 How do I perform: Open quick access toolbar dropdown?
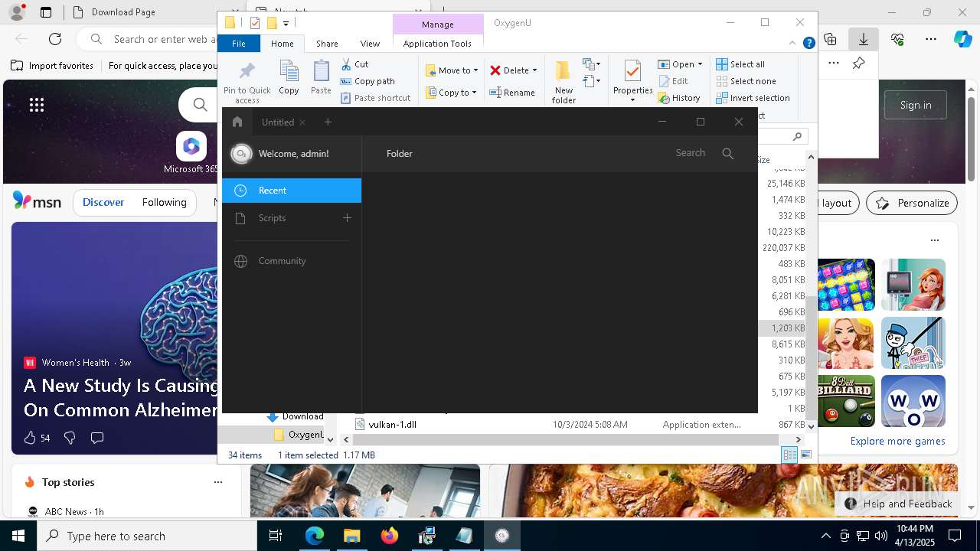point(286,23)
